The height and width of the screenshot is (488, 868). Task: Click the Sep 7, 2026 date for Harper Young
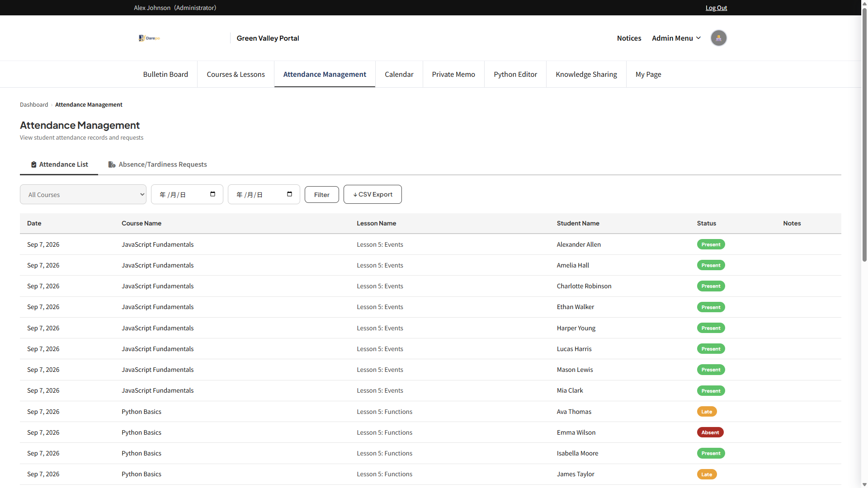tap(43, 328)
